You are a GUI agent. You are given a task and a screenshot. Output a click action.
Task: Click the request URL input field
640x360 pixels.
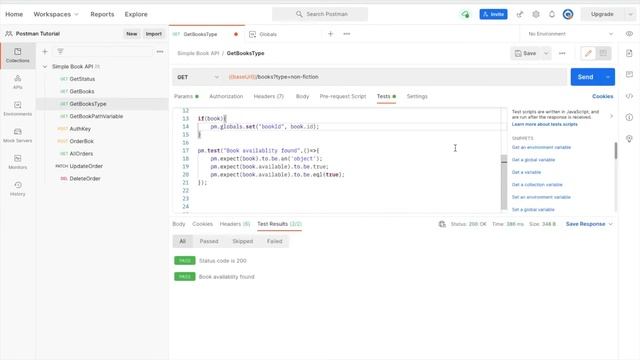[x=395, y=77]
